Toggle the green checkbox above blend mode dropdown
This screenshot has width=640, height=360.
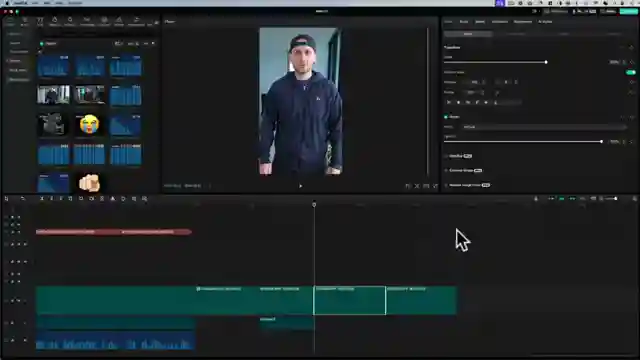point(446,117)
